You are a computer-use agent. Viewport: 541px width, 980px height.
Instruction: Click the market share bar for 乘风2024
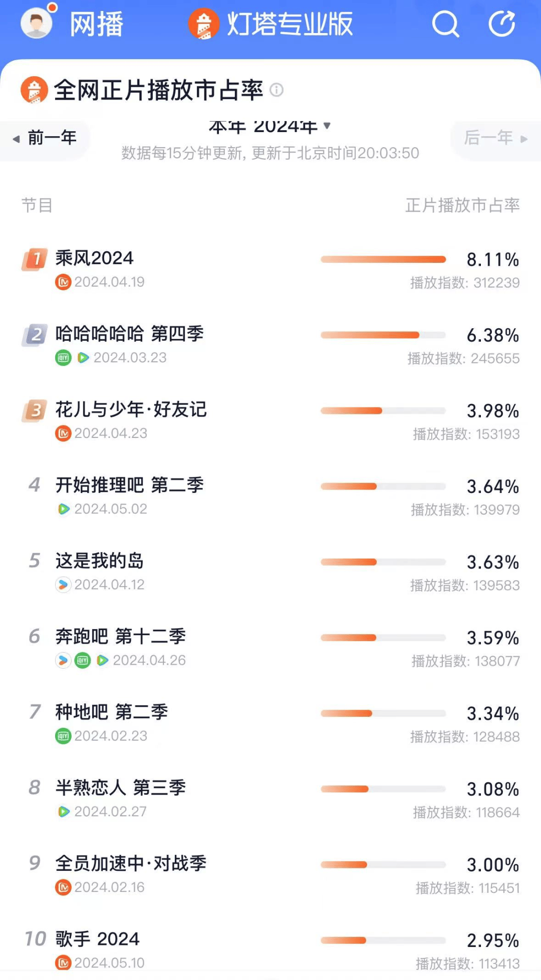[x=383, y=259]
